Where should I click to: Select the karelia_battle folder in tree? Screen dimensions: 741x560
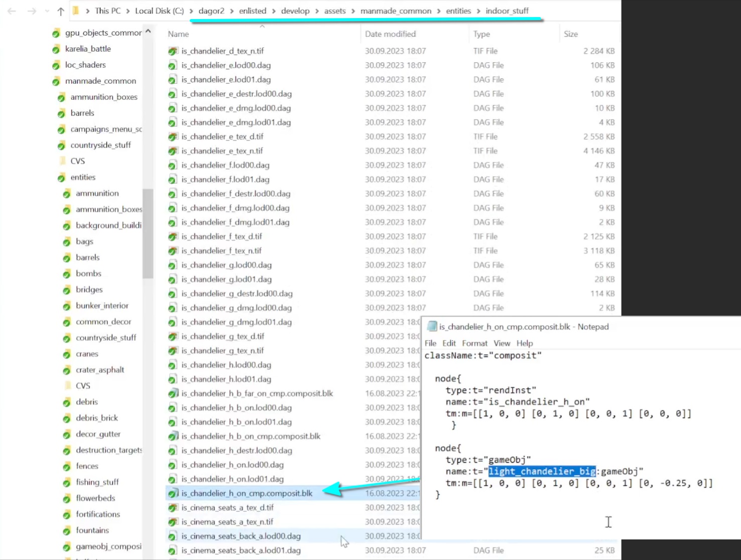pos(88,49)
